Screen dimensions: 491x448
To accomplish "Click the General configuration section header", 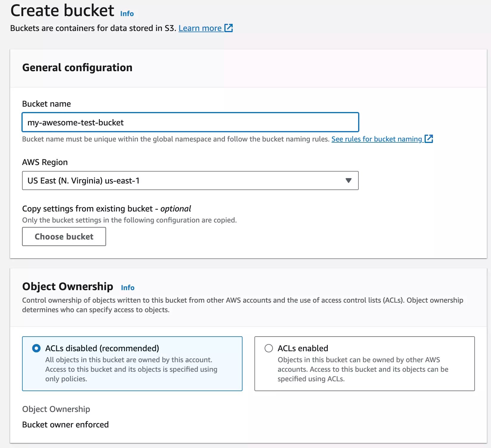I will click(77, 68).
